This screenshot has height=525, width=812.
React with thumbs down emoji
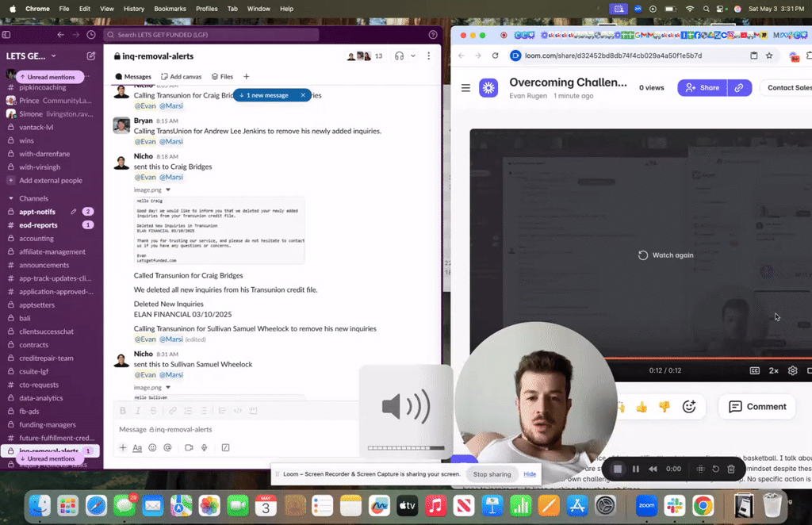[665, 407]
